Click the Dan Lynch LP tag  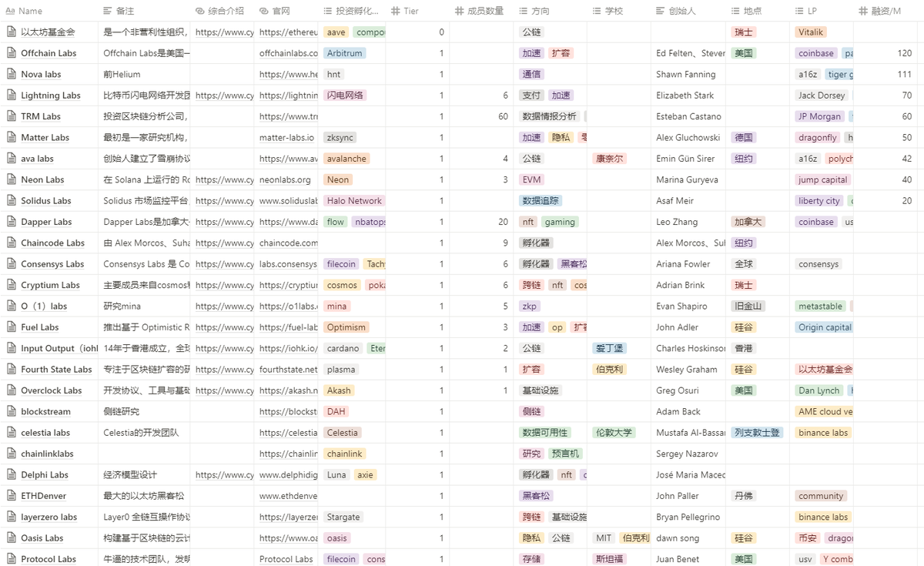[x=819, y=390]
